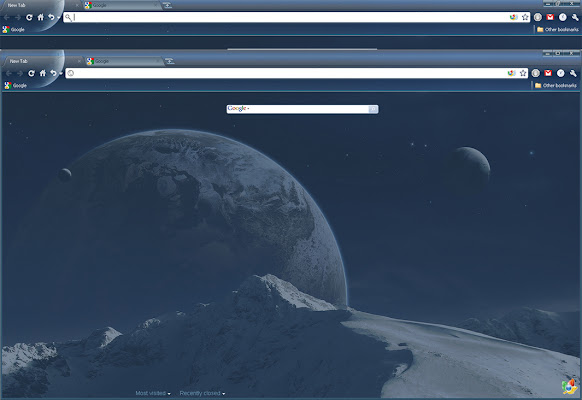This screenshot has height=400, width=582.
Task: Go Home in lower browser window
Action: click(42, 73)
